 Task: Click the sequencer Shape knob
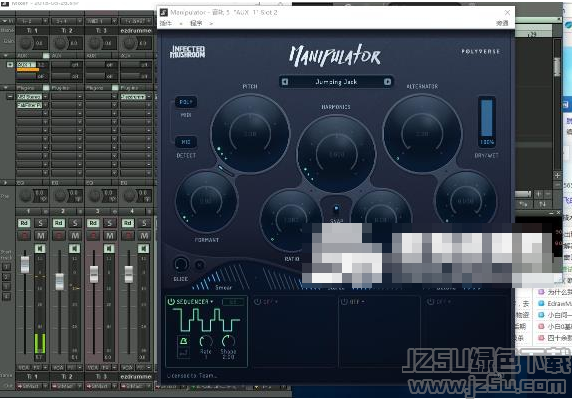(228, 342)
